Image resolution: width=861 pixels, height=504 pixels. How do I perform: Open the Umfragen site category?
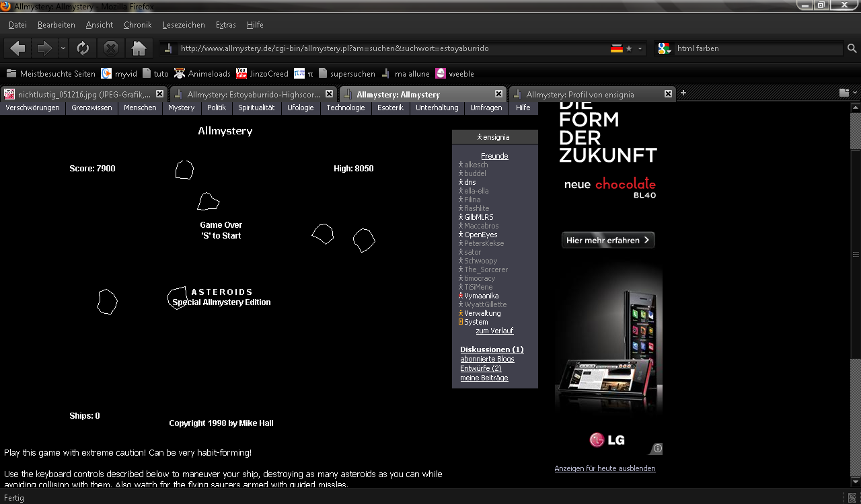[486, 108]
